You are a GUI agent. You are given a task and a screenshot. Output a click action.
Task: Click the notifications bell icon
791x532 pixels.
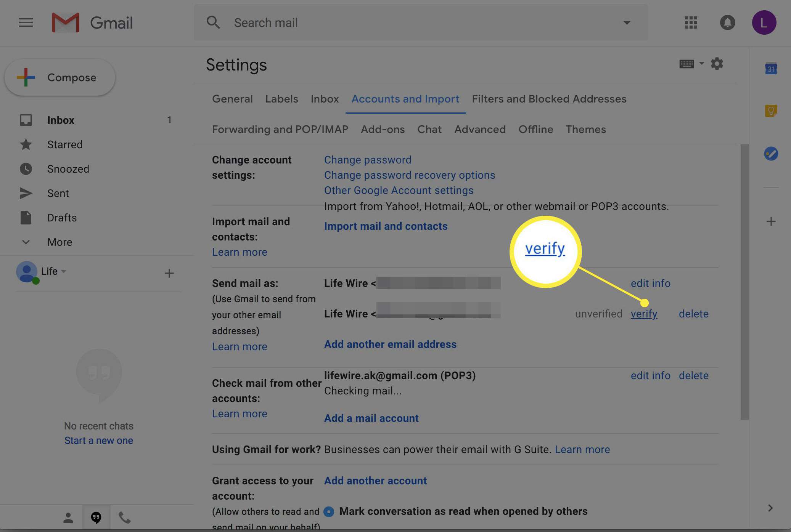point(727,22)
